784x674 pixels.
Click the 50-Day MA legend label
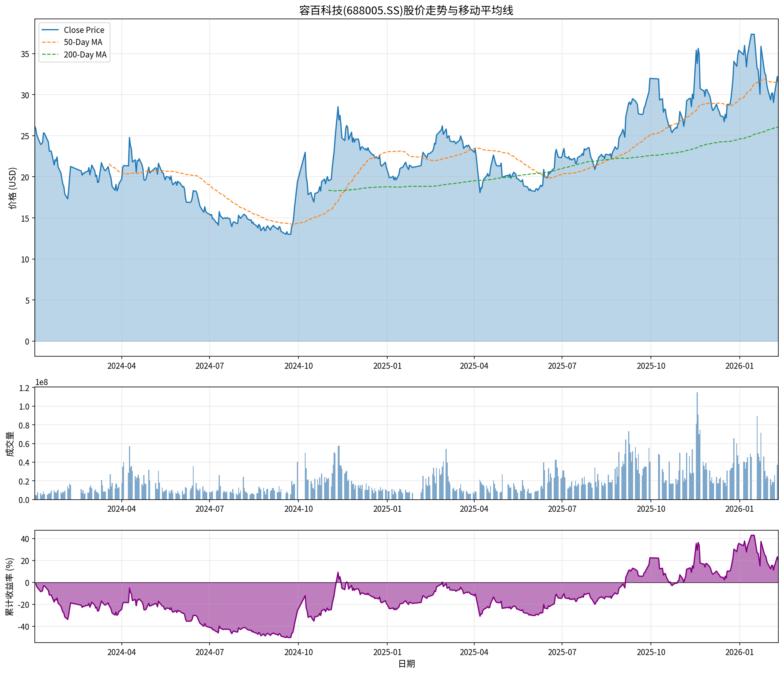pyautogui.click(x=83, y=42)
